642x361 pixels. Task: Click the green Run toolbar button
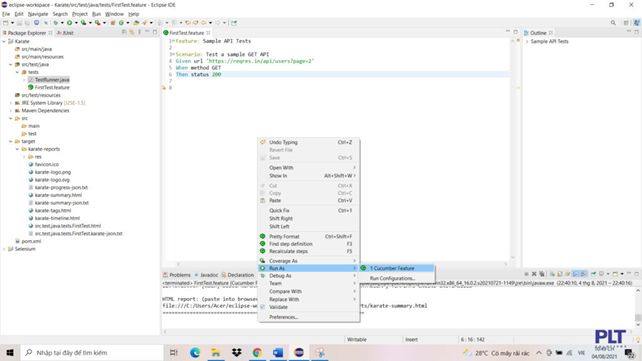(x=69, y=23)
